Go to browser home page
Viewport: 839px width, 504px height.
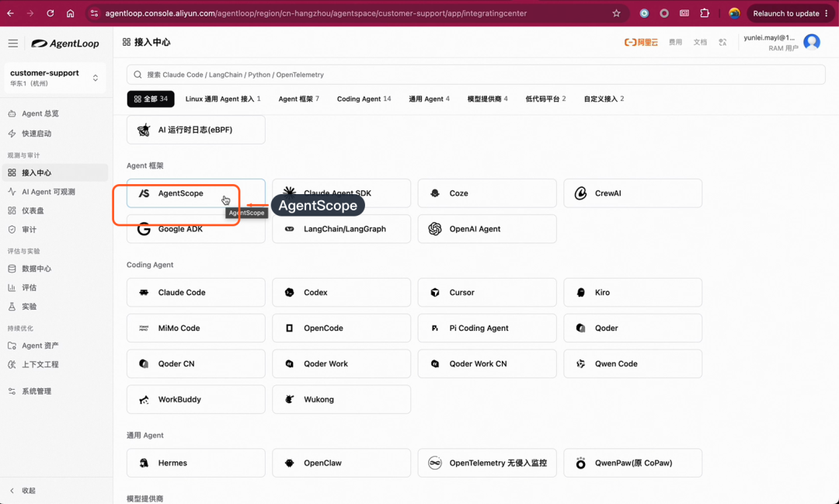(x=70, y=13)
